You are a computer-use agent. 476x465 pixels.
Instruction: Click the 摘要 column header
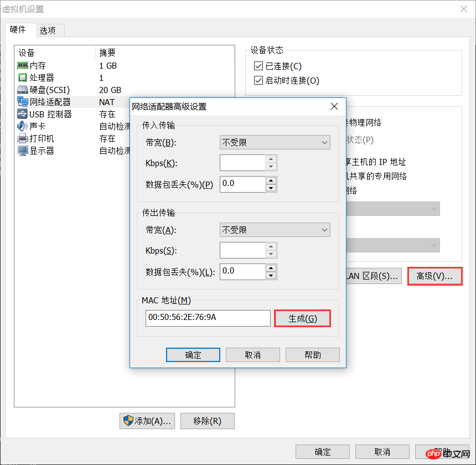[x=107, y=53]
